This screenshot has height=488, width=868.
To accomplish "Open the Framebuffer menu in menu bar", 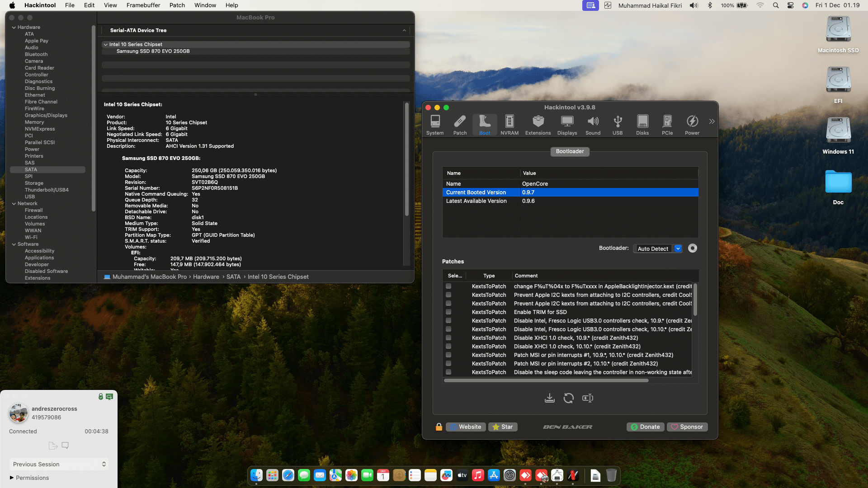I will tap(143, 5).
